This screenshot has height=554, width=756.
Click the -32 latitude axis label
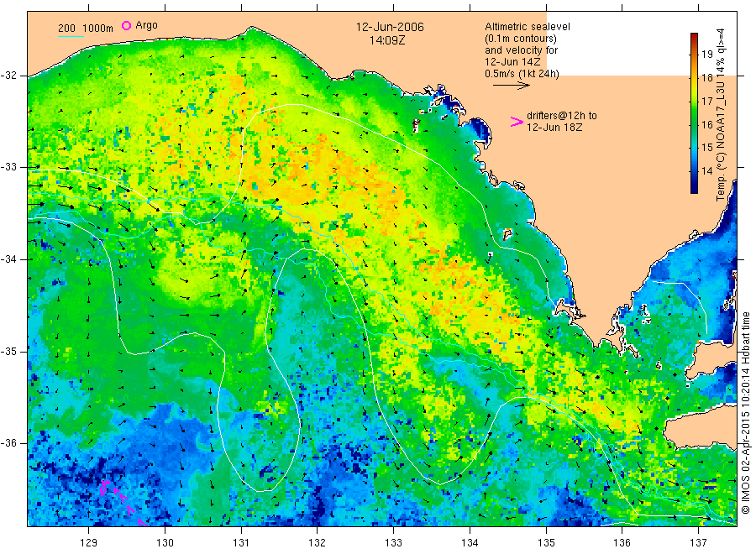pos(8,76)
